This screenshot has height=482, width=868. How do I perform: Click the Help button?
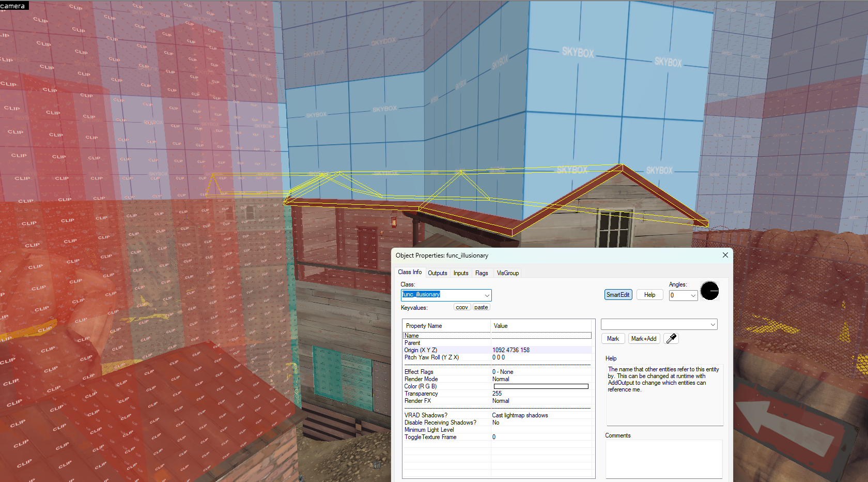tap(649, 295)
